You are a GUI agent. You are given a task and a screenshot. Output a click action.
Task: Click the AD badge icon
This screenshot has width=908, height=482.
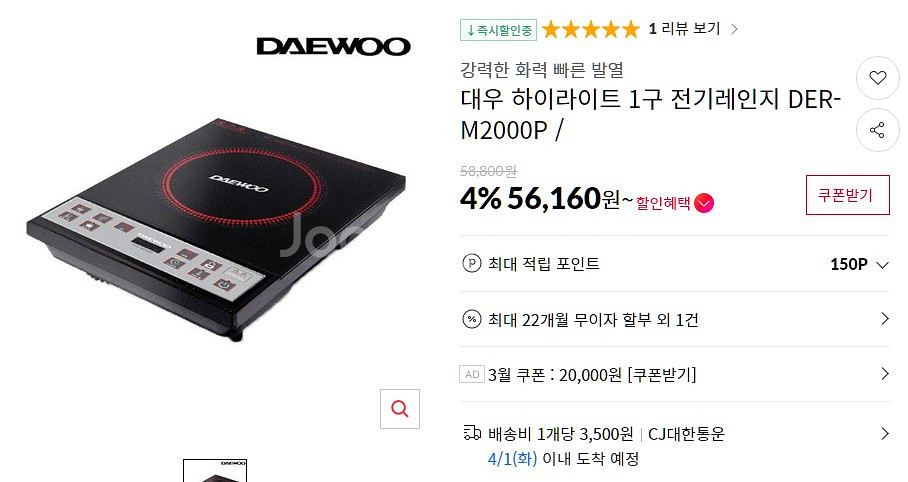[x=472, y=374]
